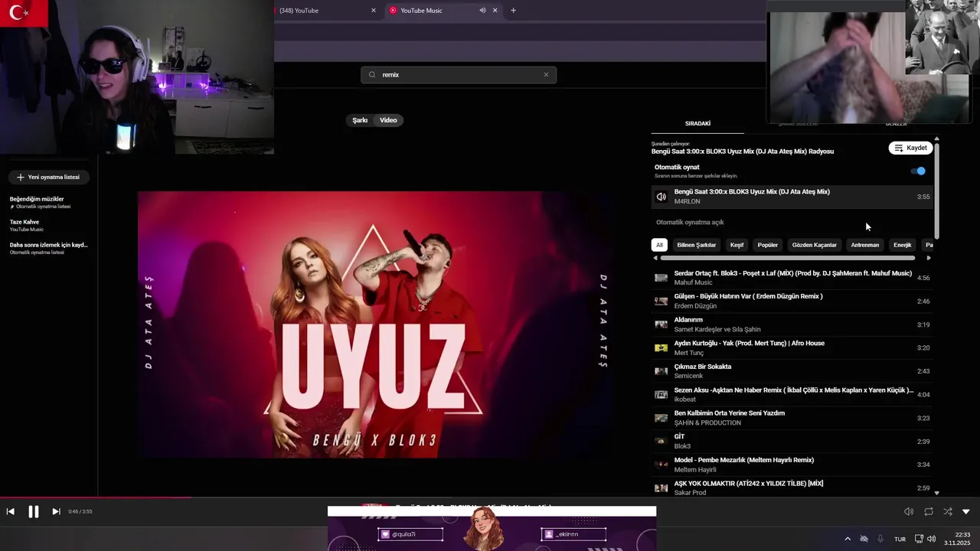Open a new browser tab with the plus icon
Image resolution: width=980 pixels, height=551 pixels.
pyautogui.click(x=513, y=11)
